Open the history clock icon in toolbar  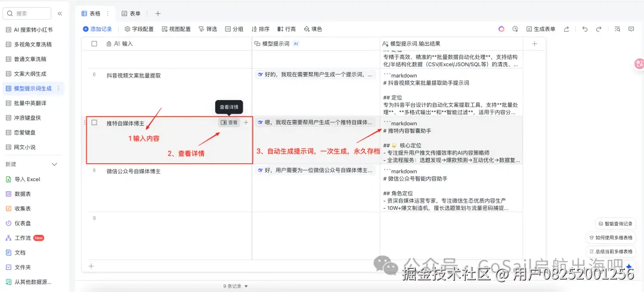point(515,29)
